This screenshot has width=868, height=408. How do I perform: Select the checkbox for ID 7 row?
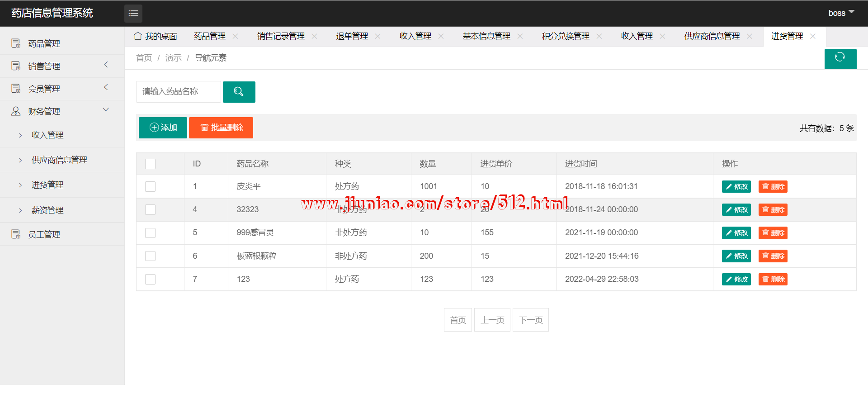[150, 279]
